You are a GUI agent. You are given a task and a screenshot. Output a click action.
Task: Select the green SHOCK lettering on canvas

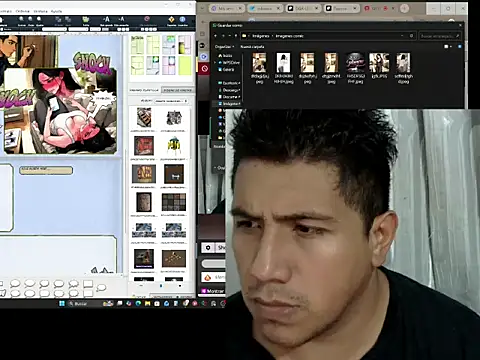click(x=92, y=63)
